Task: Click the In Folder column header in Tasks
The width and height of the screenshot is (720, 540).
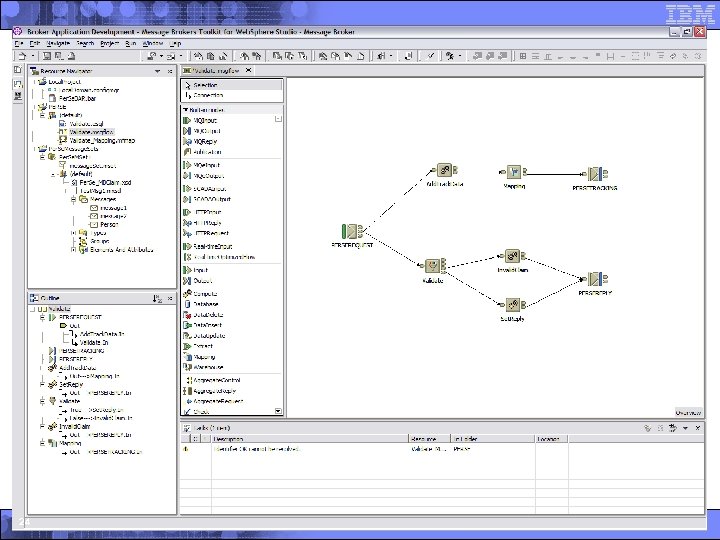Action: tap(493, 439)
